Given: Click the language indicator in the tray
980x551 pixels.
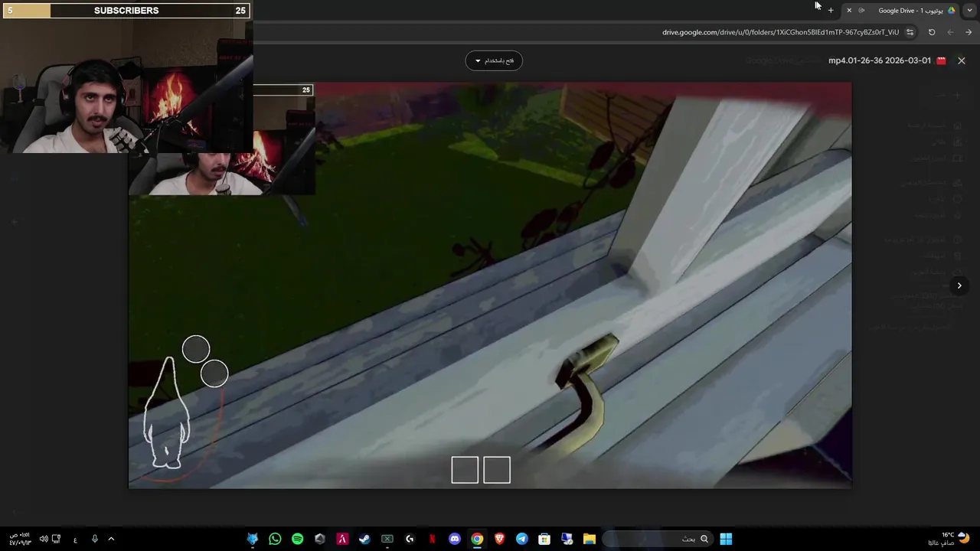Looking at the screenshot, I should pyautogui.click(x=75, y=540).
